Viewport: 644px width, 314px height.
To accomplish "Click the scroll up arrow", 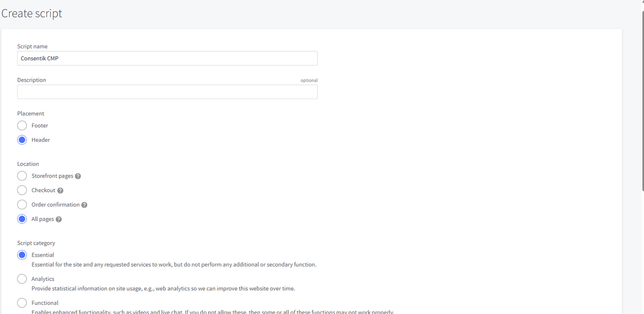I will point(642,2).
